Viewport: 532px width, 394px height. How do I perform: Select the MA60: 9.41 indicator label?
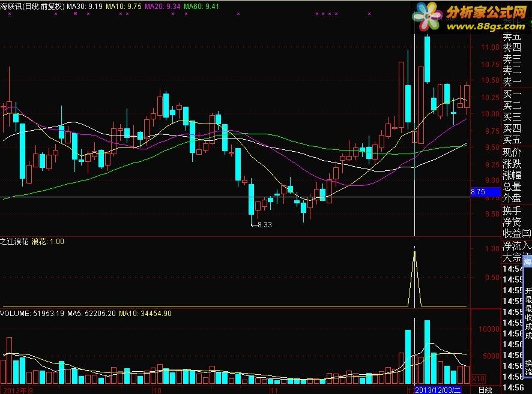(201, 6)
